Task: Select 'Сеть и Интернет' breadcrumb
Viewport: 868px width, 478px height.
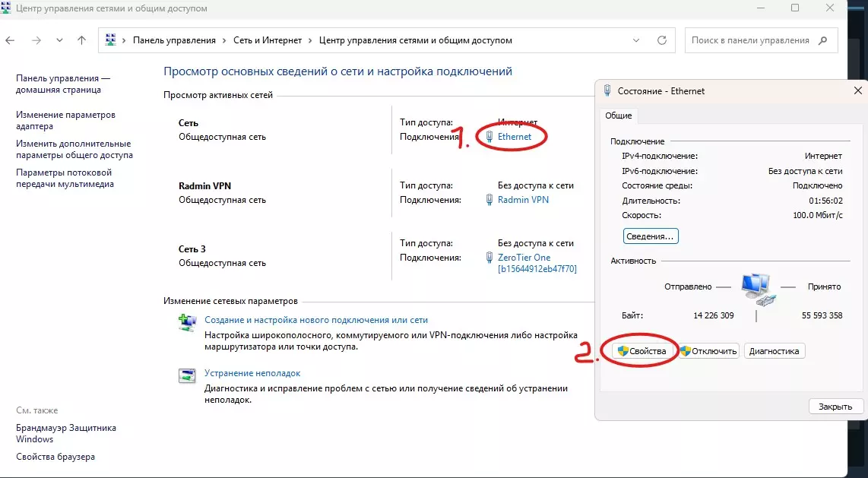Action: point(268,40)
